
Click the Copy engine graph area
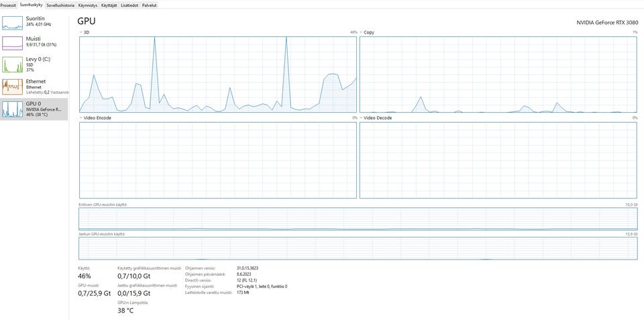click(498, 74)
